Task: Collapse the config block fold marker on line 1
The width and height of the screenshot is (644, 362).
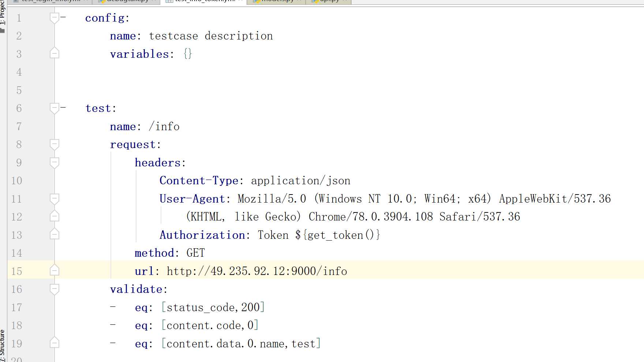Action: tap(54, 18)
